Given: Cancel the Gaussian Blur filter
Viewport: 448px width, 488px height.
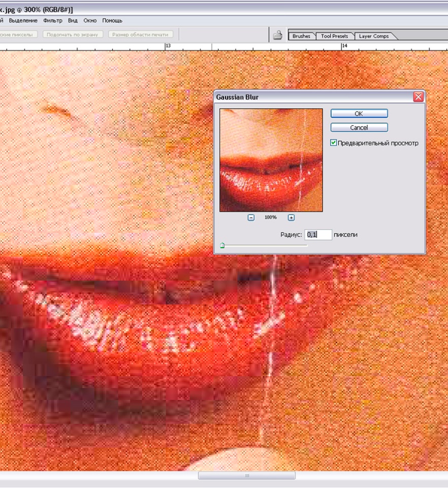Looking at the screenshot, I should (x=359, y=128).
